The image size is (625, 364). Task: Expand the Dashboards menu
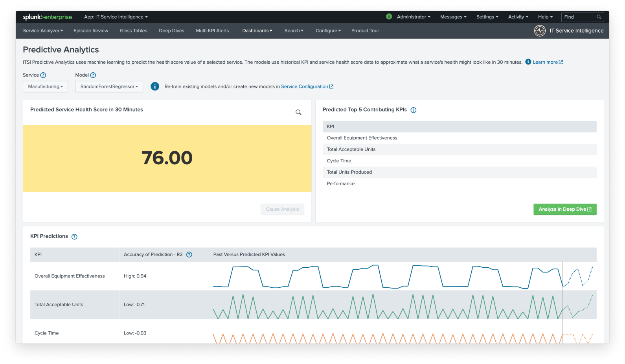click(x=257, y=31)
